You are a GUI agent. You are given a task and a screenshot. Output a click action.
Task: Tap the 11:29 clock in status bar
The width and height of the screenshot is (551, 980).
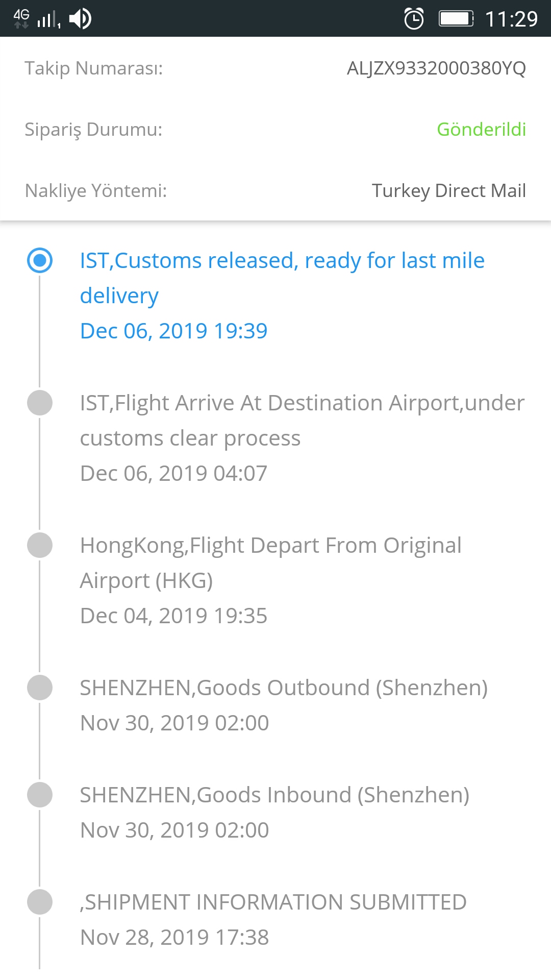(x=511, y=19)
